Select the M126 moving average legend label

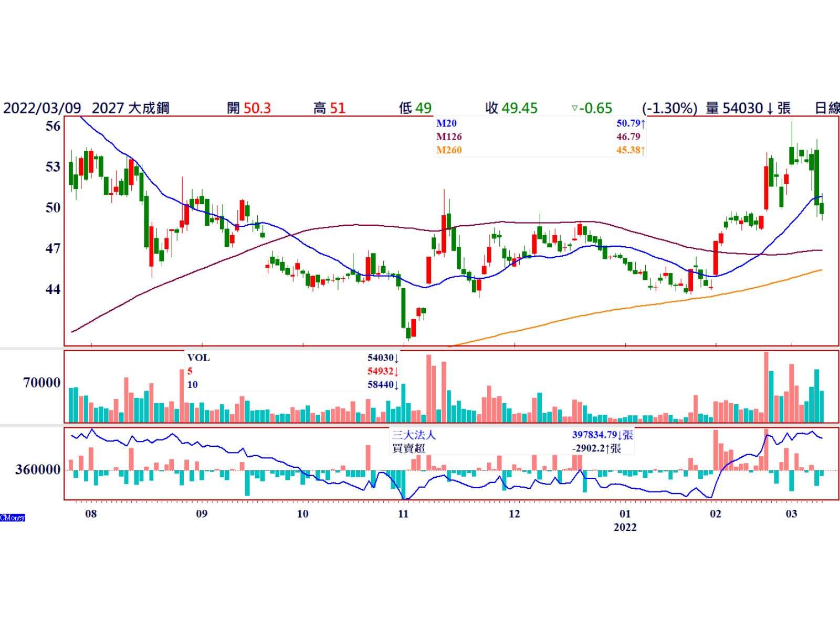[449, 137]
